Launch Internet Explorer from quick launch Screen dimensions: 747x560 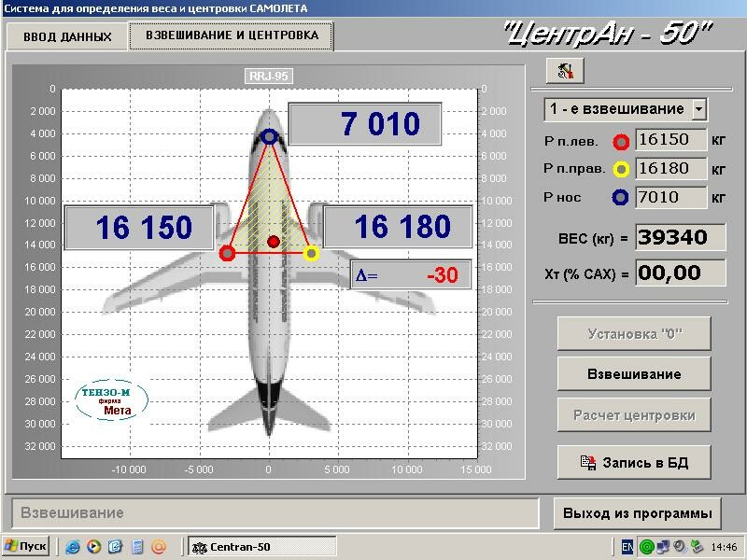tap(73, 547)
